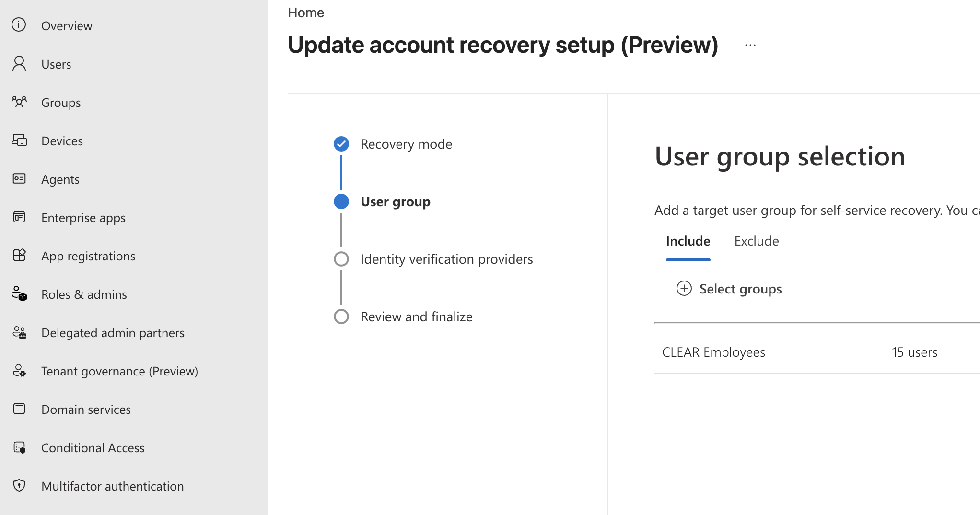The image size is (980, 515).
Task: Click the Enterprise apps icon
Action: pyautogui.click(x=19, y=217)
